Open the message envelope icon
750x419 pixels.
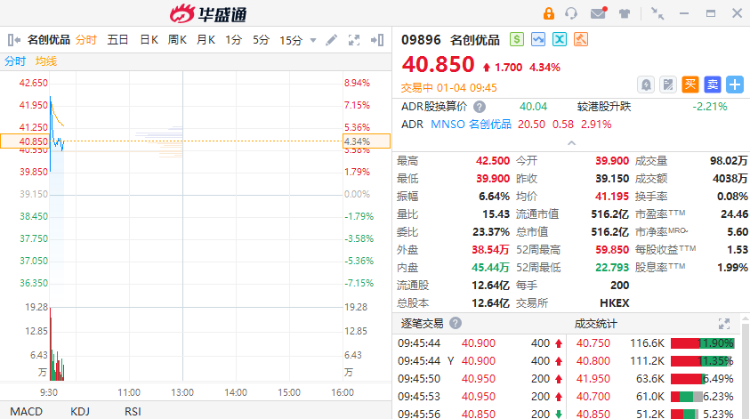[x=598, y=13]
